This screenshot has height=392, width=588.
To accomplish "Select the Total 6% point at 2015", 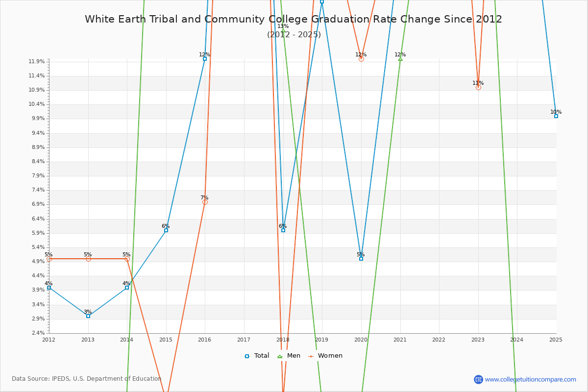I will (x=166, y=230).
